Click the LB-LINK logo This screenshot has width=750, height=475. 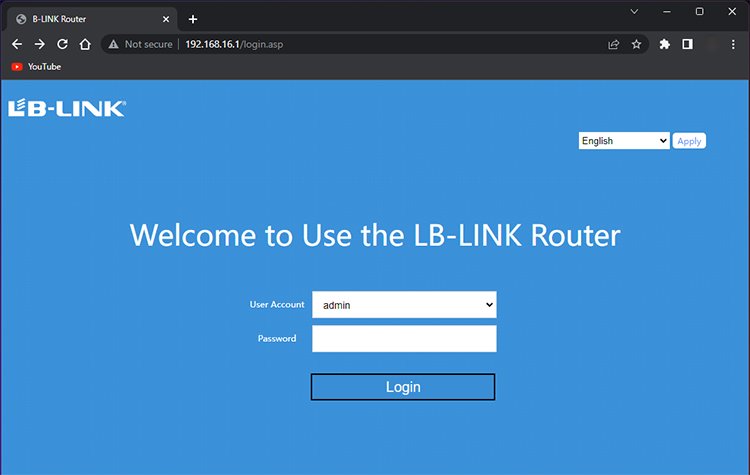pos(67,108)
